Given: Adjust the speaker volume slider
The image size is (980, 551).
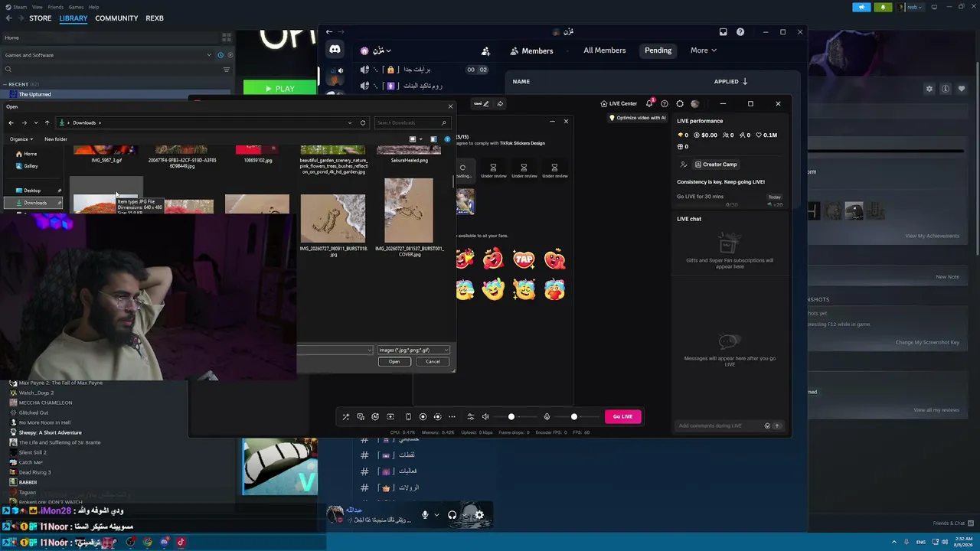Looking at the screenshot, I should pyautogui.click(x=511, y=416).
